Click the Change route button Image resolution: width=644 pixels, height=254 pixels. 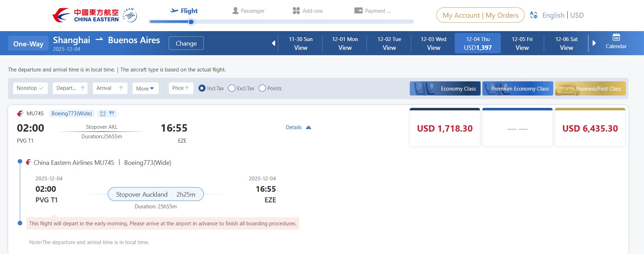click(186, 43)
